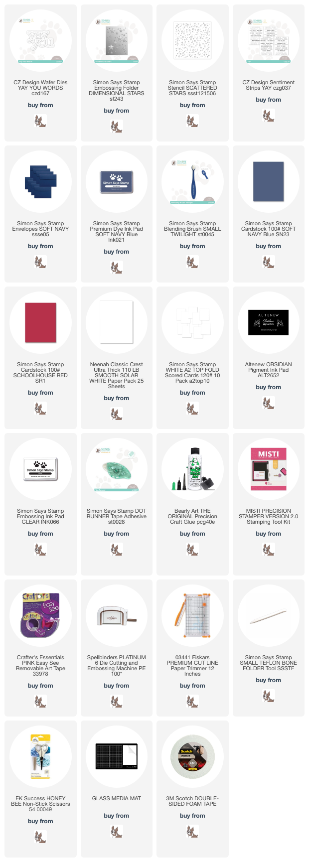
Task: Click store icon under 3M Scotch FOAM TAPE
Action: click(x=192, y=831)
